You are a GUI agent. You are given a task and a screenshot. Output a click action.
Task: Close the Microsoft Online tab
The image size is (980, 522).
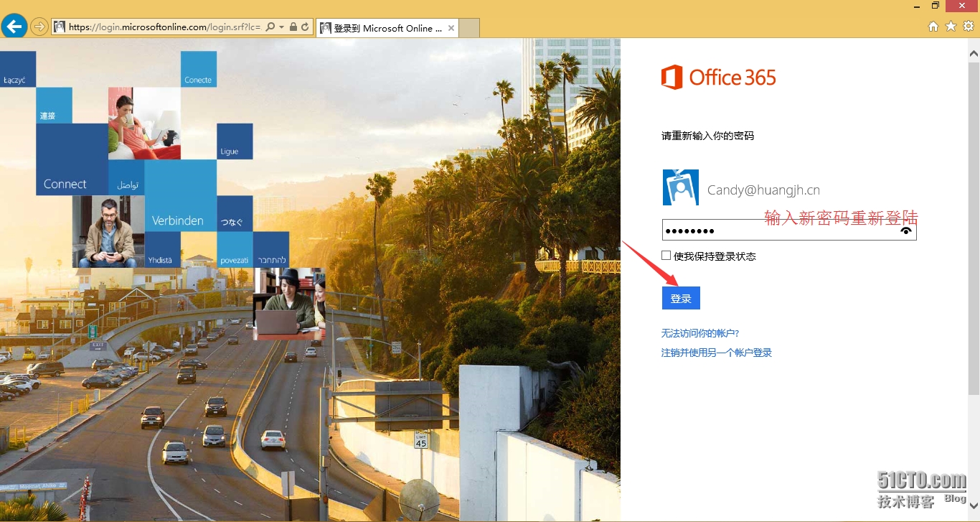tap(451, 28)
